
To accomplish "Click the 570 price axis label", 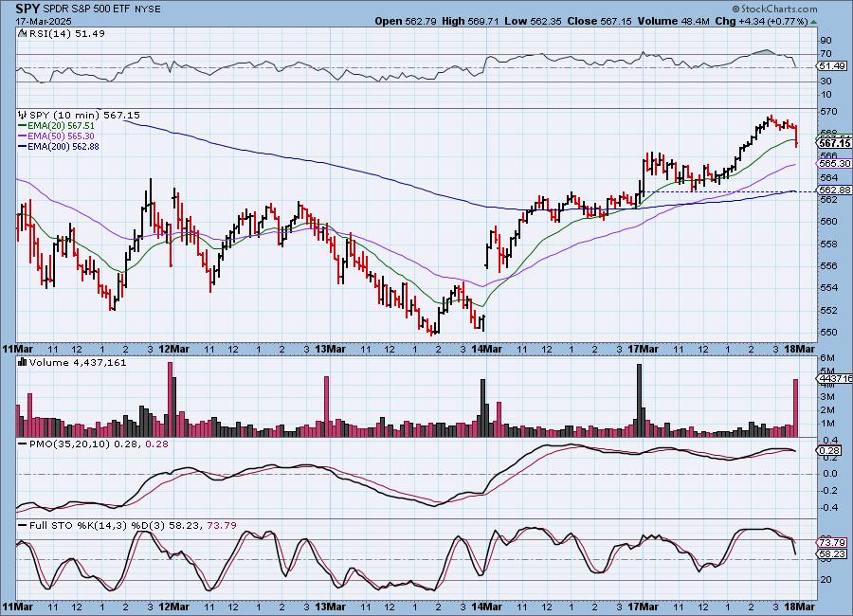I will [x=828, y=112].
